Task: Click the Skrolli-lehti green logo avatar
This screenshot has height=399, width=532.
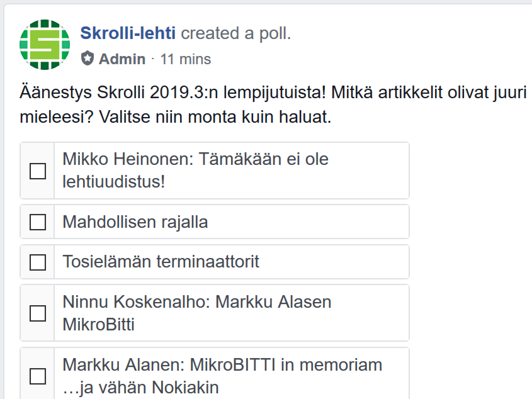Action: click(x=44, y=44)
